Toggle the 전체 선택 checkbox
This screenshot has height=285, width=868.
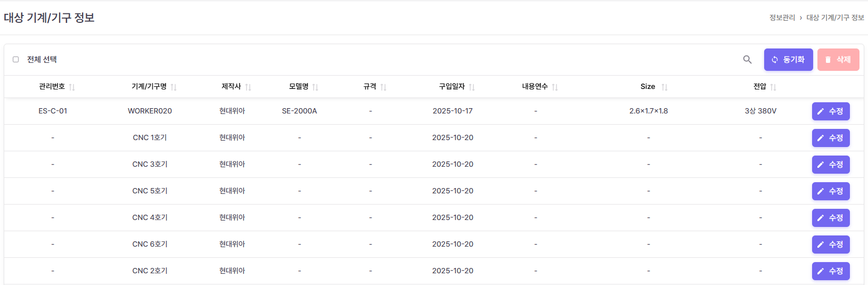[x=16, y=60]
